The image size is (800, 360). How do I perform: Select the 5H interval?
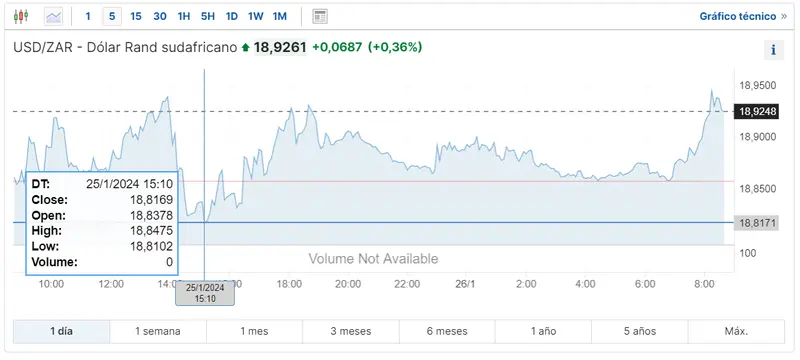208,16
